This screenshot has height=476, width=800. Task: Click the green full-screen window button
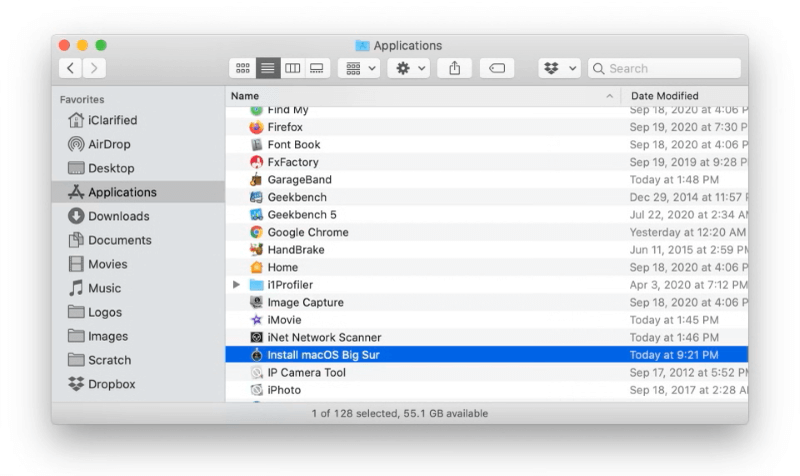[101, 45]
